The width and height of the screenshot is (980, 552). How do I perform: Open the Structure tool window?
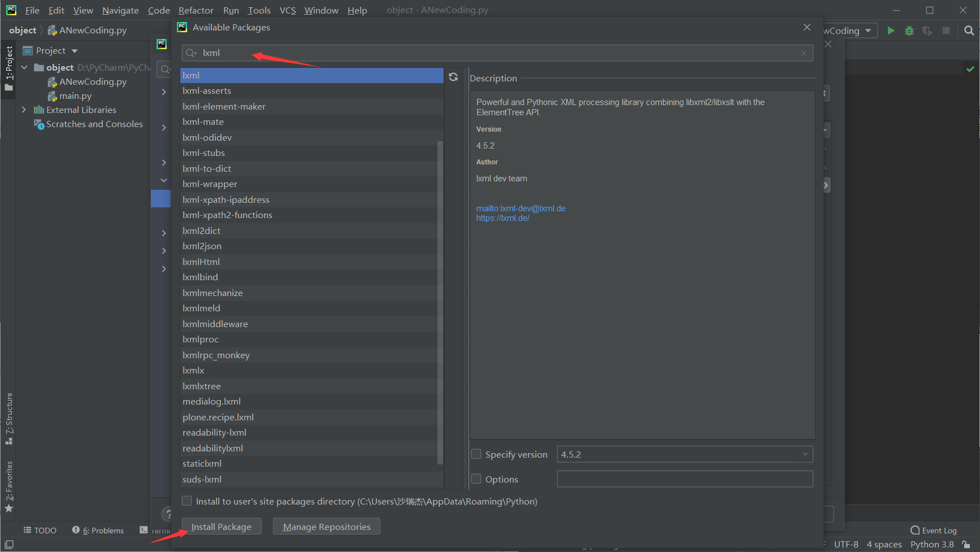click(9, 418)
